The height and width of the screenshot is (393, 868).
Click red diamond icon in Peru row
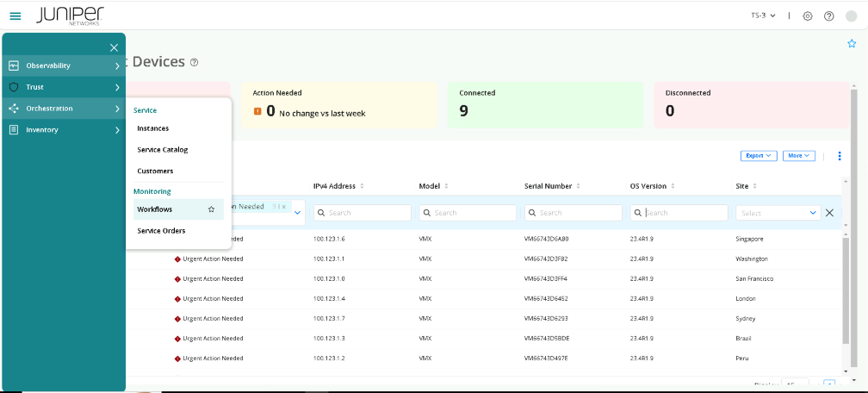[177, 359]
